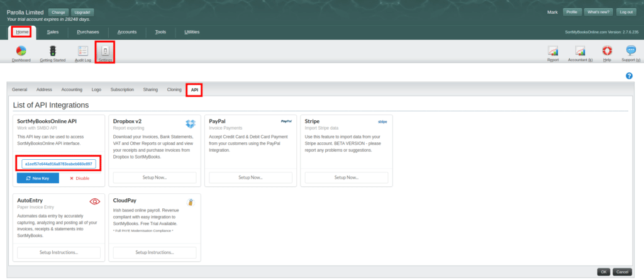Open the Audit Log icon
Viewport: 644px width, 280px height.
coord(82,51)
